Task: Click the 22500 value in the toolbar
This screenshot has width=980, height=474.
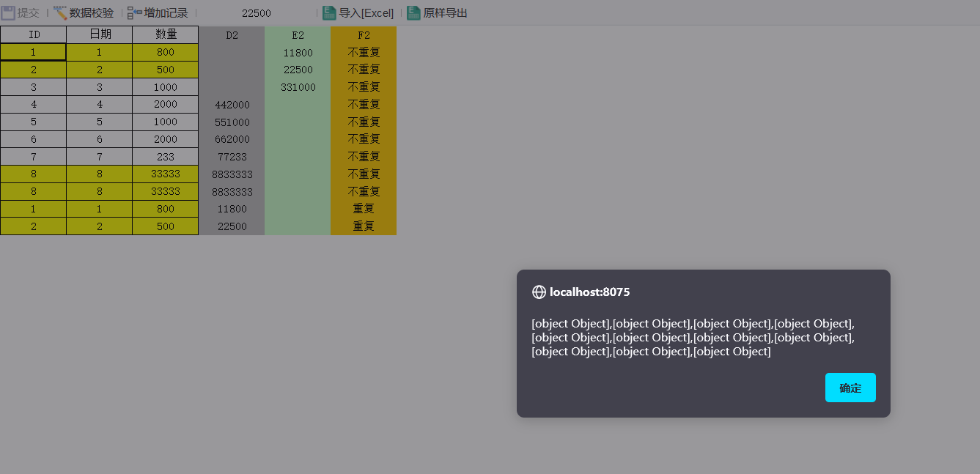Action: click(257, 13)
